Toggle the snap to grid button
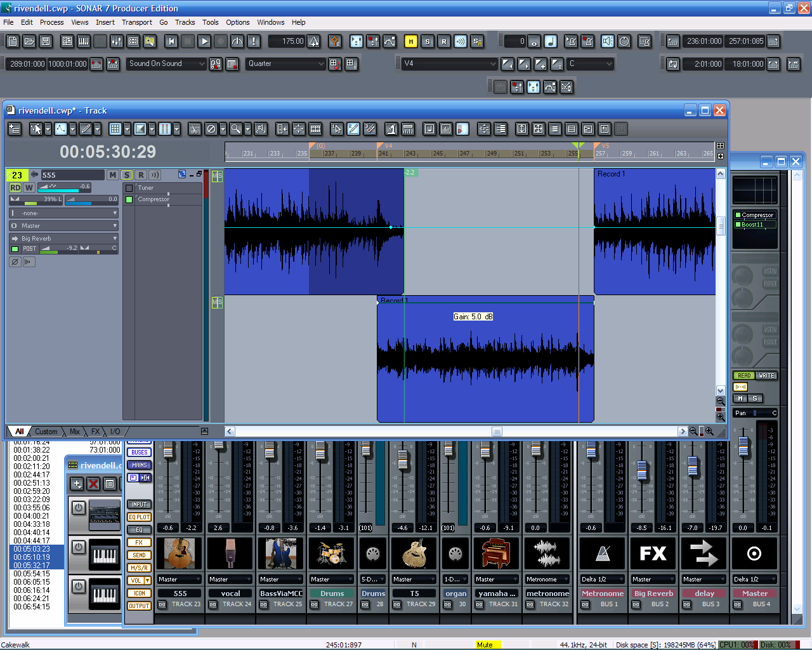The image size is (812, 650). point(115,129)
